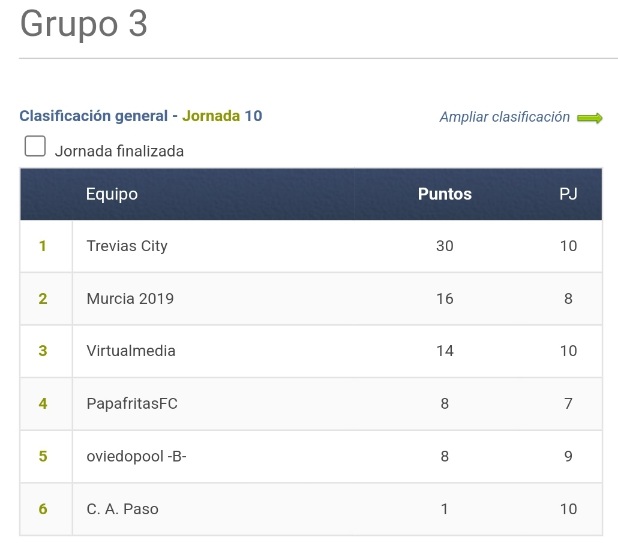Click the Equipo column header
The height and width of the screenshot is (543, 618).
(x=112, y=194)
